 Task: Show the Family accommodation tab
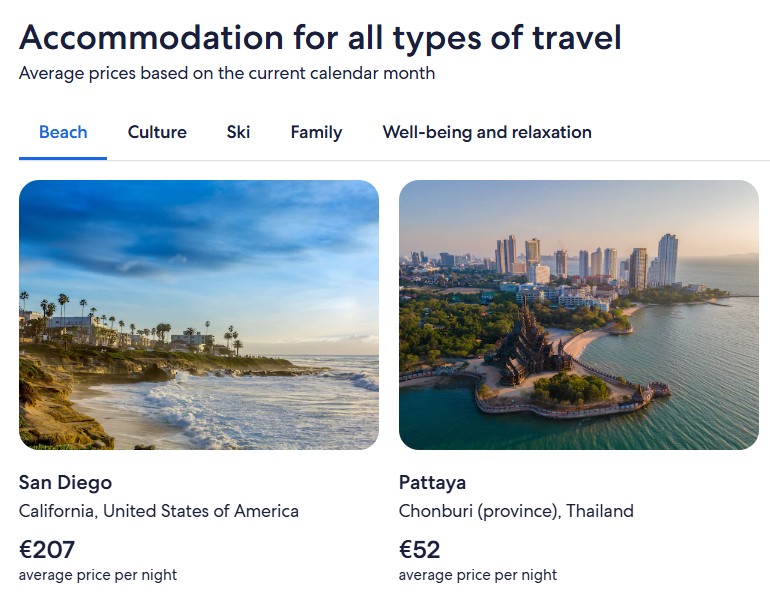tap(316, 132)
